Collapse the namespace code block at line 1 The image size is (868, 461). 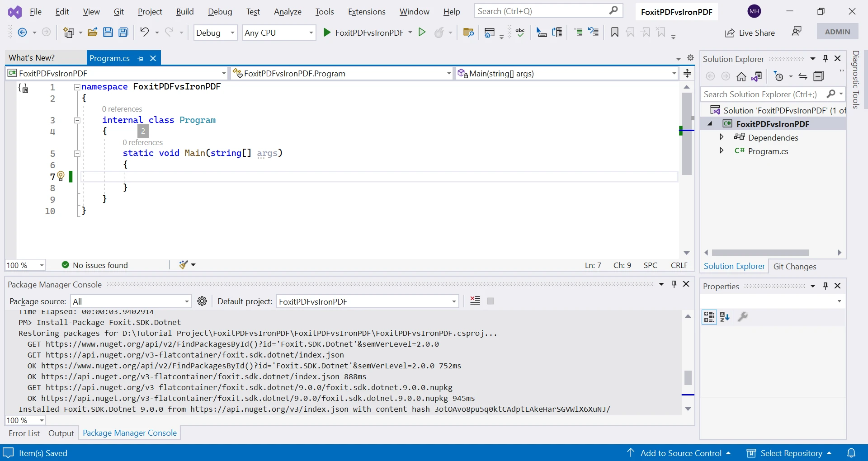[x=77, y=87]
